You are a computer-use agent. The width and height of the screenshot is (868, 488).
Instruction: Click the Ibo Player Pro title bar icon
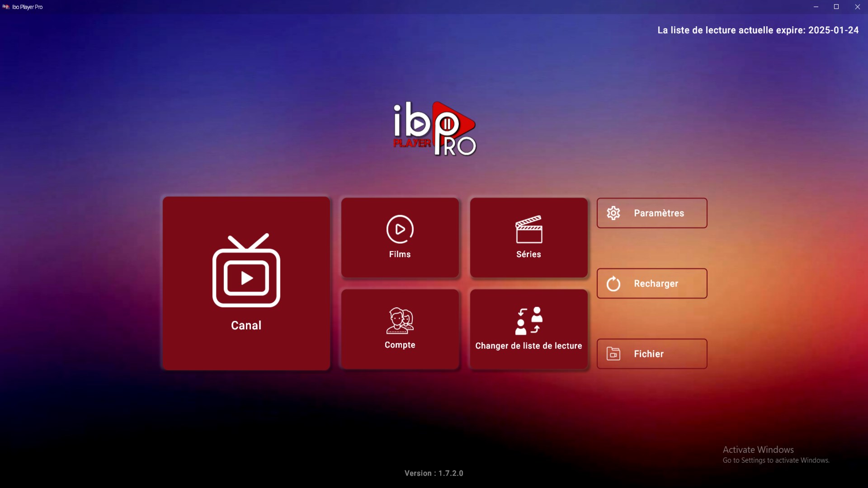tap(6, 7)
